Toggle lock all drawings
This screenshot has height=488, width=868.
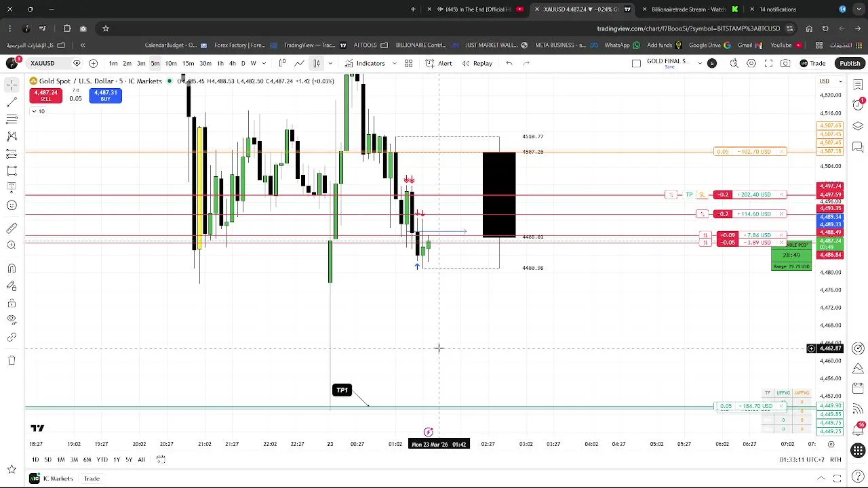12,303
